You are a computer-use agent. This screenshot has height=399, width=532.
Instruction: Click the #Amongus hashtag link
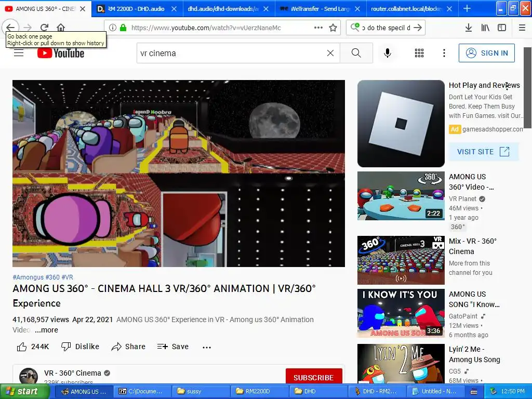click(28, 277)
